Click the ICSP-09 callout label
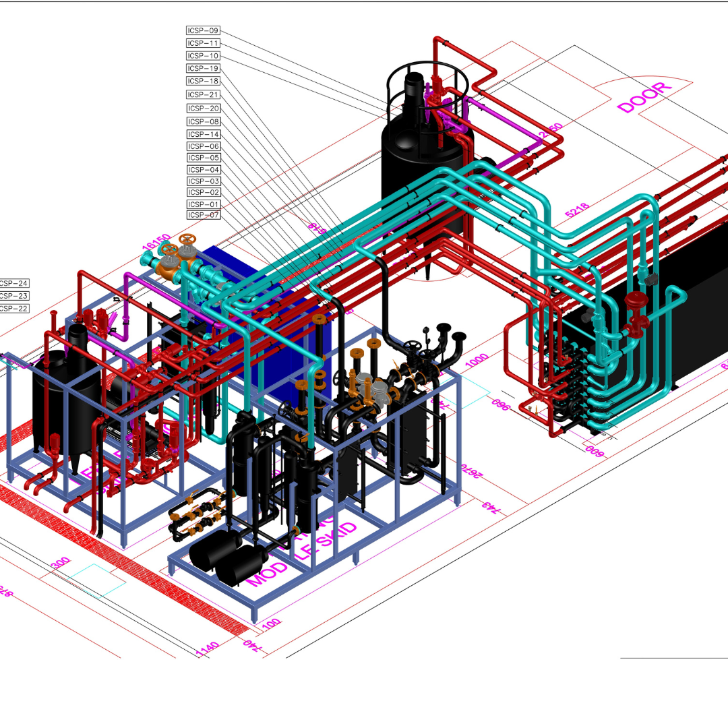Screen dimensions: 728x728 click(x=203, y=30)
